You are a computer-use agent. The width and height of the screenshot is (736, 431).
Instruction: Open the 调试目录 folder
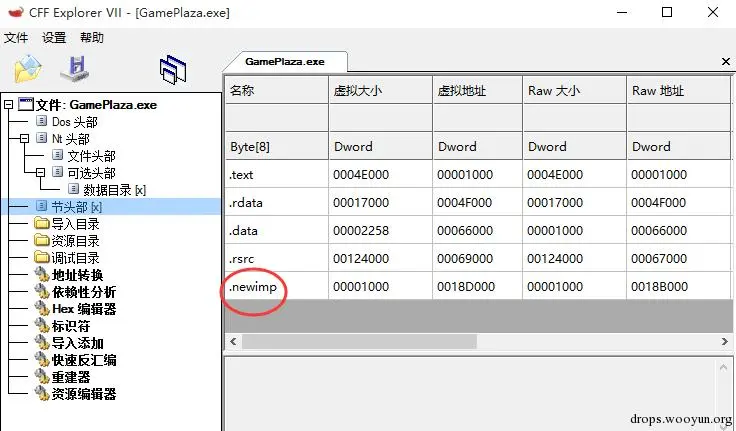(75, 258)
